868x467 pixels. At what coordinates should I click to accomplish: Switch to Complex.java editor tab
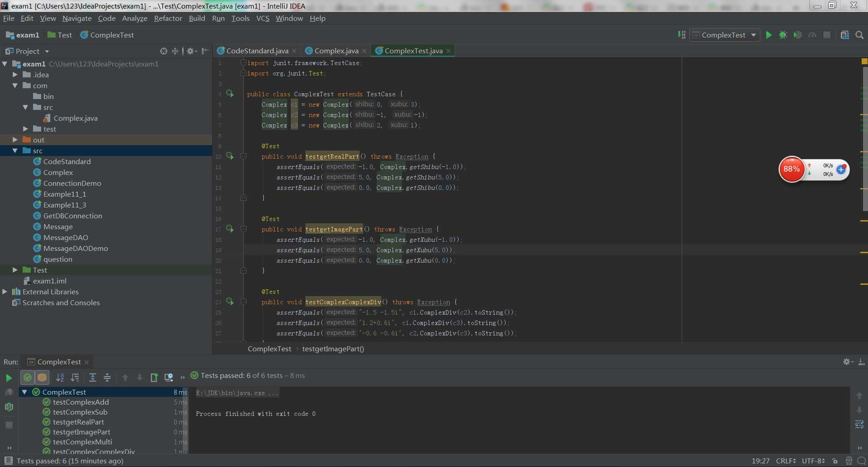336,51
